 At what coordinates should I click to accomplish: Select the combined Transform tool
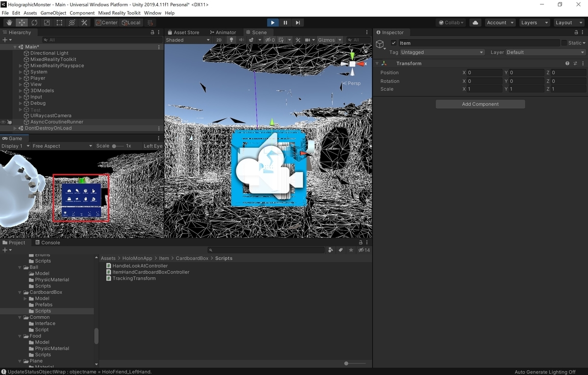tap(72, 23)
